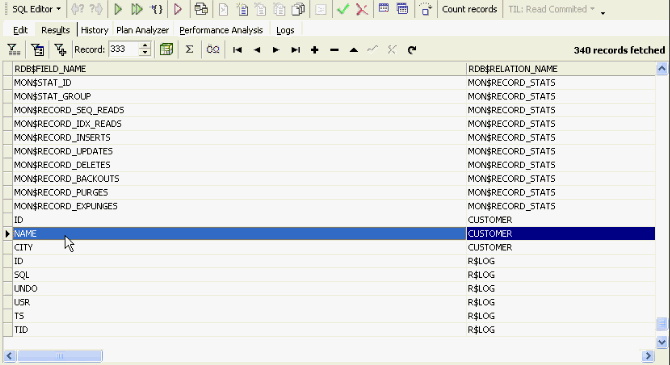The width and height of the screenshot is (670, 365).
Task: Go to prior record navigator arrow
Action: click(x=257, y=50)
